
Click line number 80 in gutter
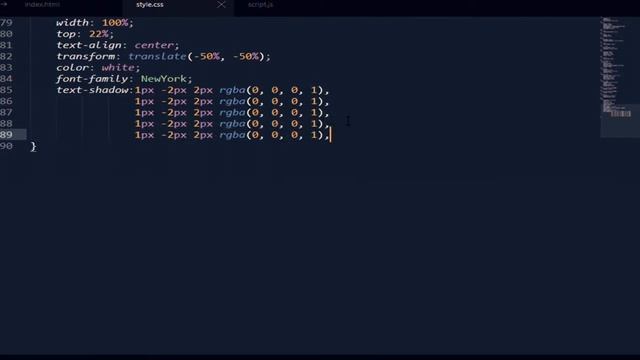[7, 34]
